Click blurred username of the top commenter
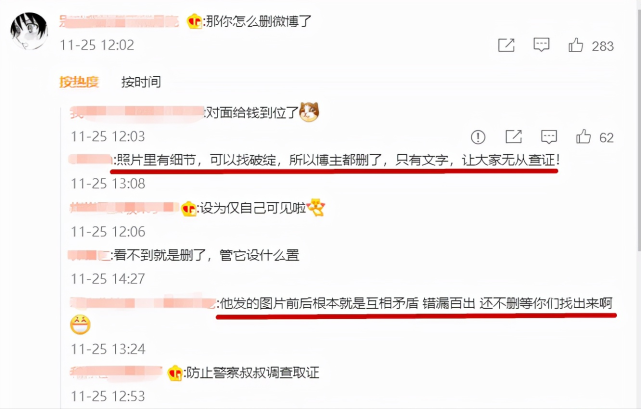The height and width of the screenshot is (409, 641). point(119,21)
